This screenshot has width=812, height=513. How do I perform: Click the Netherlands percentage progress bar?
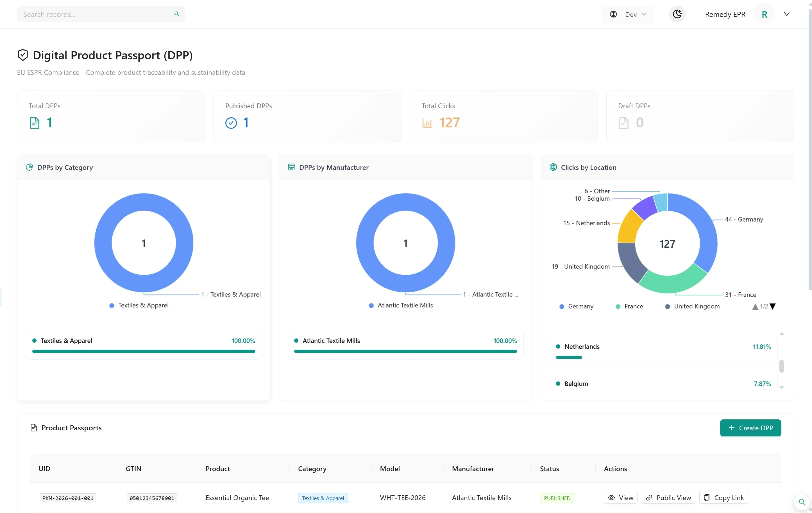[x=569, y=358]
